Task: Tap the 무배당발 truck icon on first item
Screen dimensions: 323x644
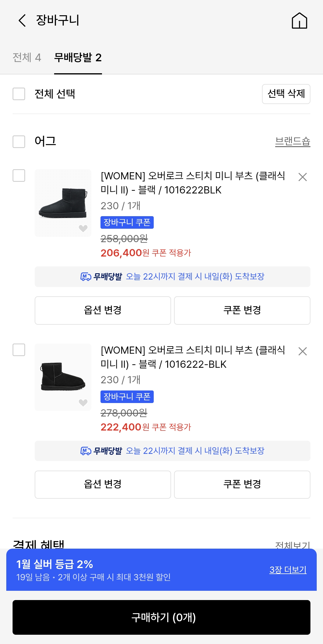Action: tap(86, 277)
